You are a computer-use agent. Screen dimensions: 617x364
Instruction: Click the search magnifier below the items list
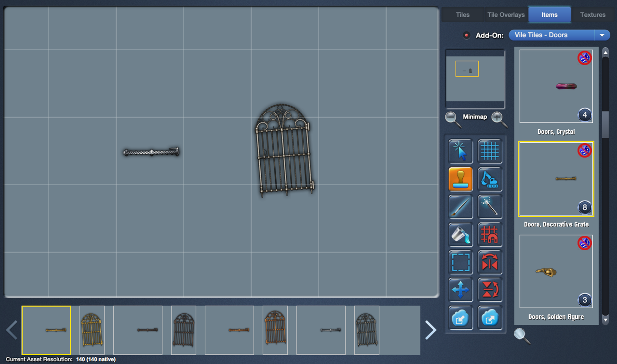click(522, 336)
